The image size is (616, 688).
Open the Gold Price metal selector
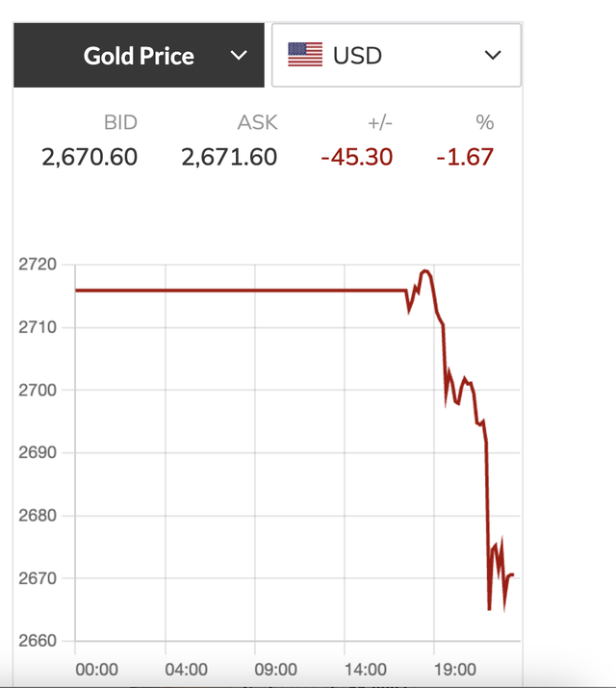tap(139, 56)
